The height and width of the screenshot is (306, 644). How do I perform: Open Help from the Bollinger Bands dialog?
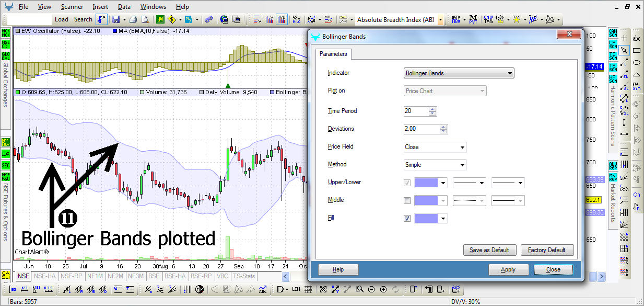[x=338, y=270]
